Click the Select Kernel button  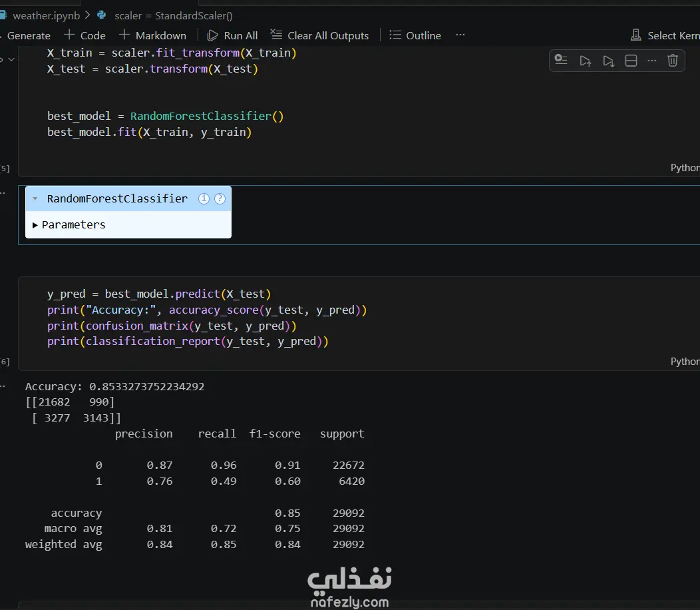pyautogui.click(x=665, y=35)
